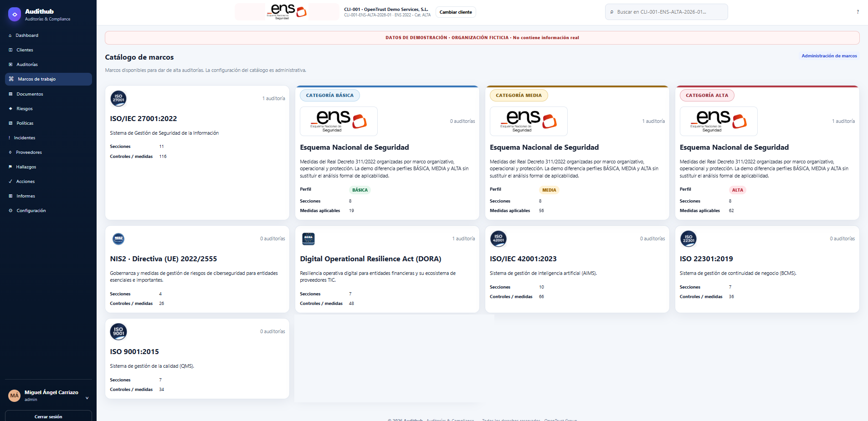The width and height of the screenshot is (868, 421).
Task: Click the DORA badge icon
Action: pyautogui.click(x=308, y=238)
